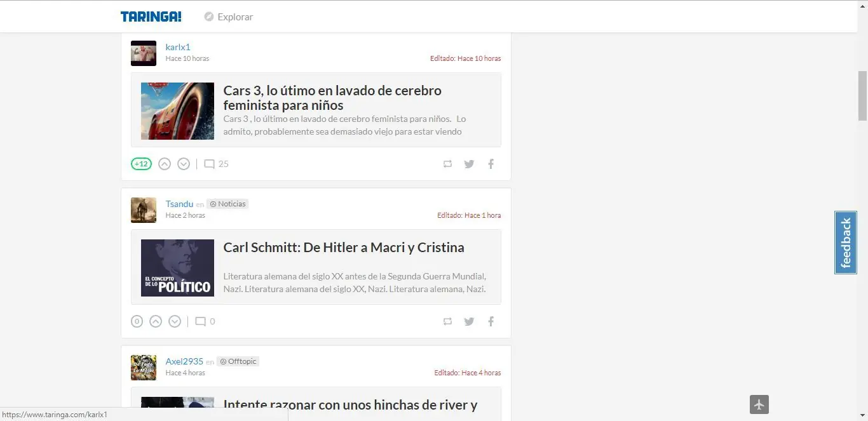
Task: Share the Carl Schmitt post on Facebook
Action: [491, 321]
